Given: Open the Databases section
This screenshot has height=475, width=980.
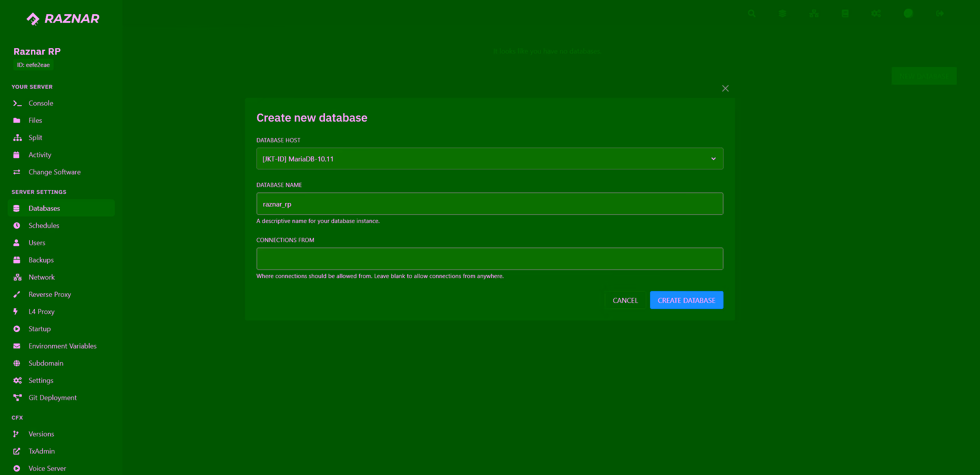Looking at the screenshot, I should (x=61, y=208).
